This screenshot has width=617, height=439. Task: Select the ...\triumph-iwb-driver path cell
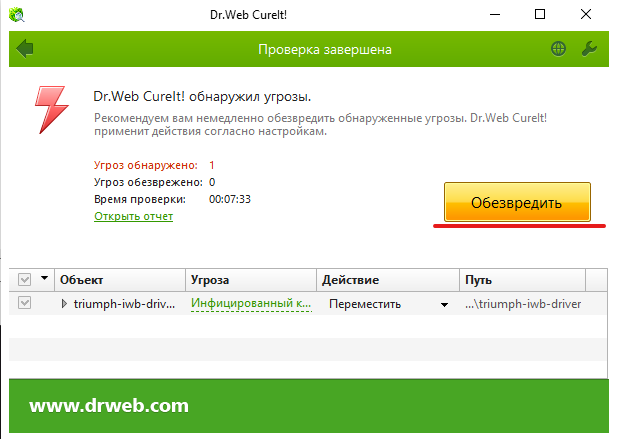523,304
